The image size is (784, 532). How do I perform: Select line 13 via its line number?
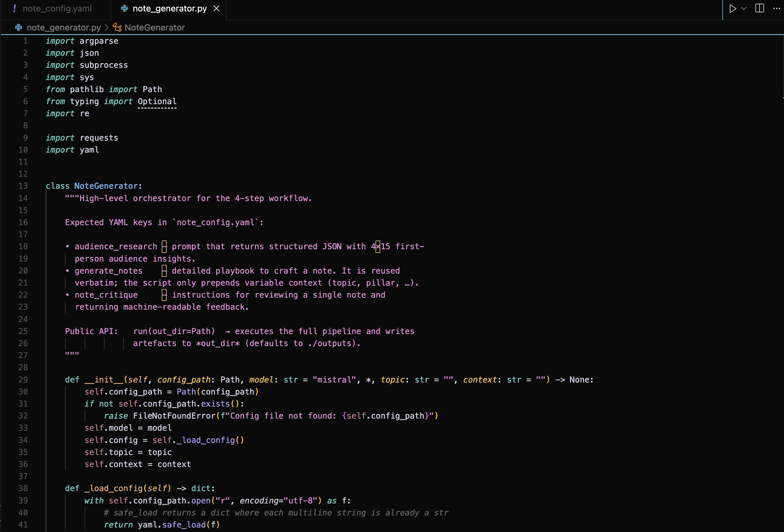23,186
